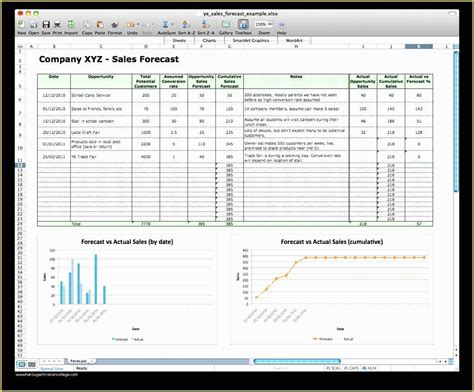Click the tallest bar in the by-date chart
This screenshot has width=474, height=392.
click(96, 279)
